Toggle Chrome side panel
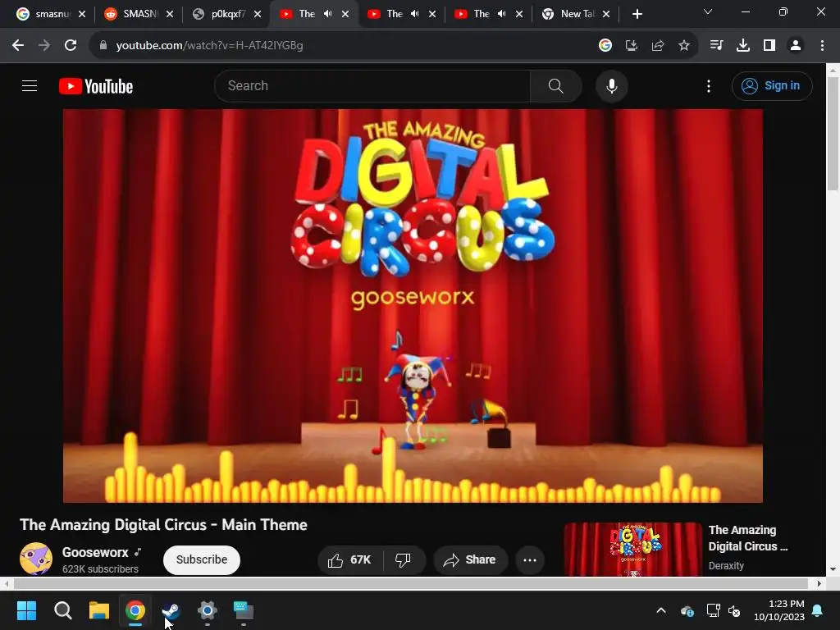The width and height of the screenshot is (840, 630). coord(769,46)
